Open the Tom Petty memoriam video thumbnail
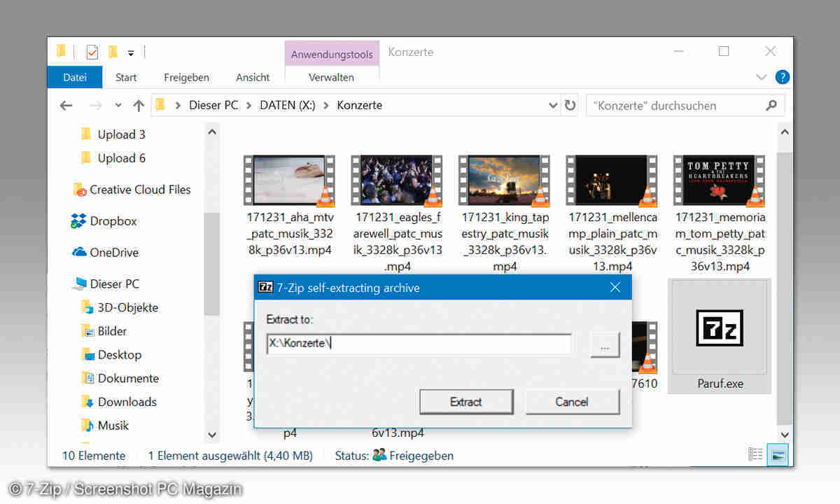Screen dimensions: 840x504 coord(720,181)
